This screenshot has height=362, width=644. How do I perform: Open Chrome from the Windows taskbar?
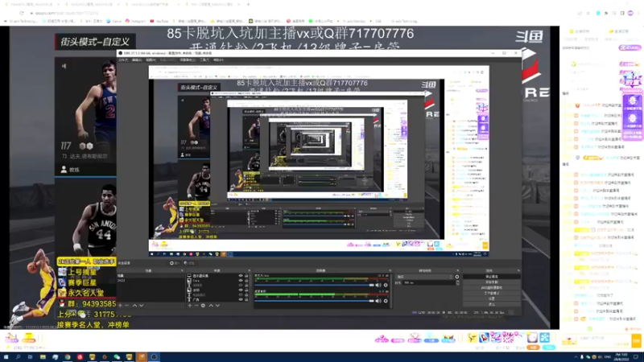pos(68,357)
